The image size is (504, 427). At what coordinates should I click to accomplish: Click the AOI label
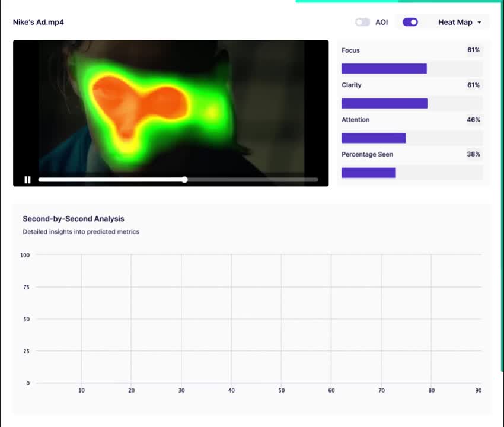point(381,22)
